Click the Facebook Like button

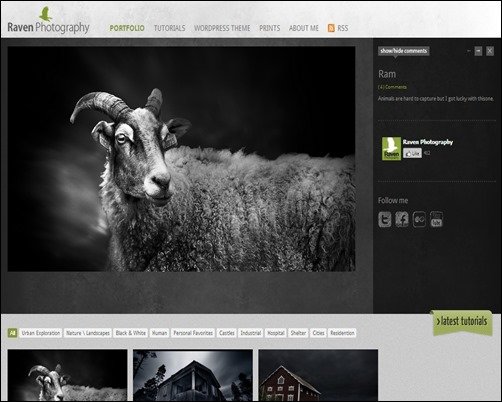tap(412, 153)
